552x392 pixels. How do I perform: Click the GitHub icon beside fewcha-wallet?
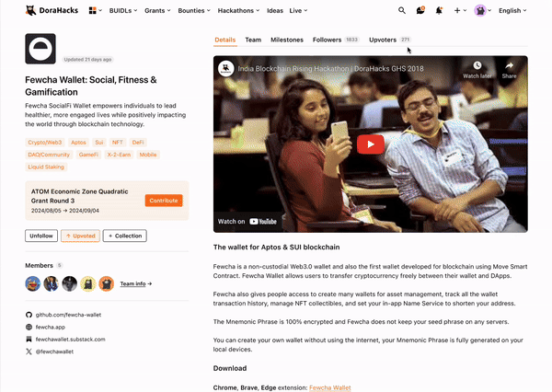pos(29,315)
